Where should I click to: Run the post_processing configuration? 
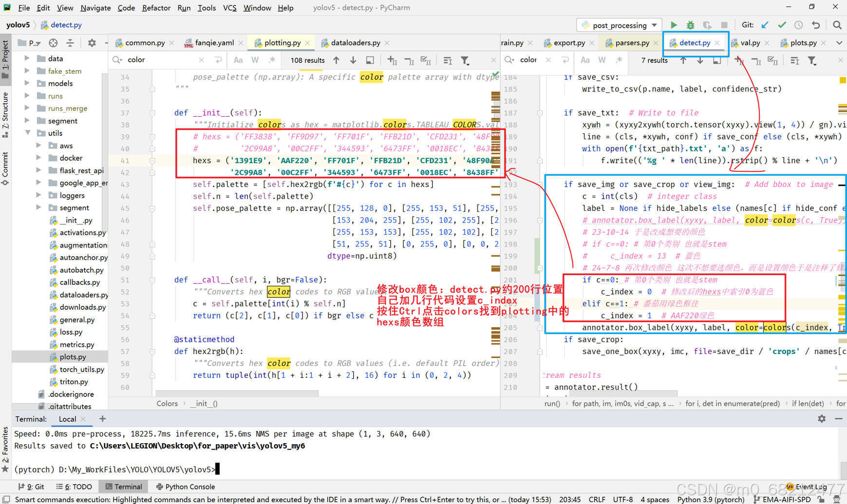coord(674,24)
